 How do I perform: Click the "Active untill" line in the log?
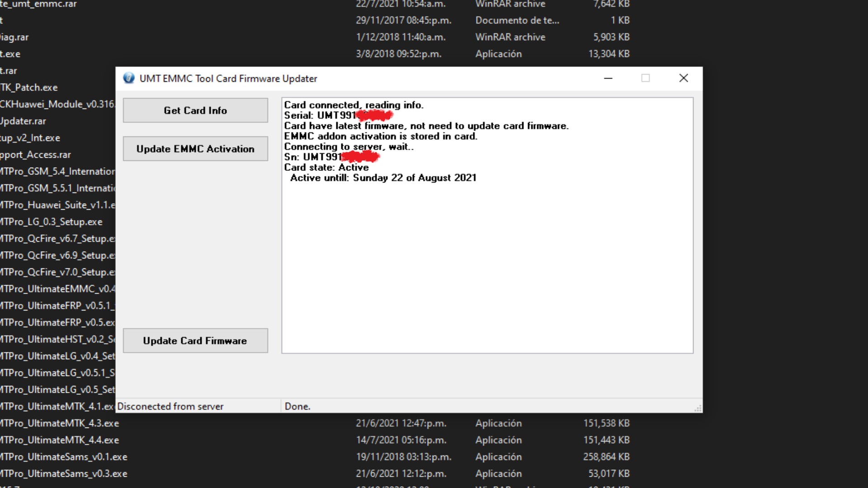pos(383,178)
